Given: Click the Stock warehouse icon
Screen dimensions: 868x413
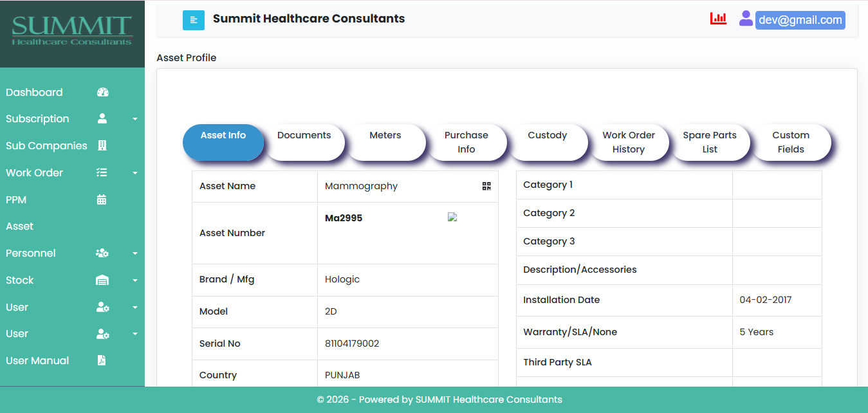Looking at the screenshot, I should (x=102, y=280).
